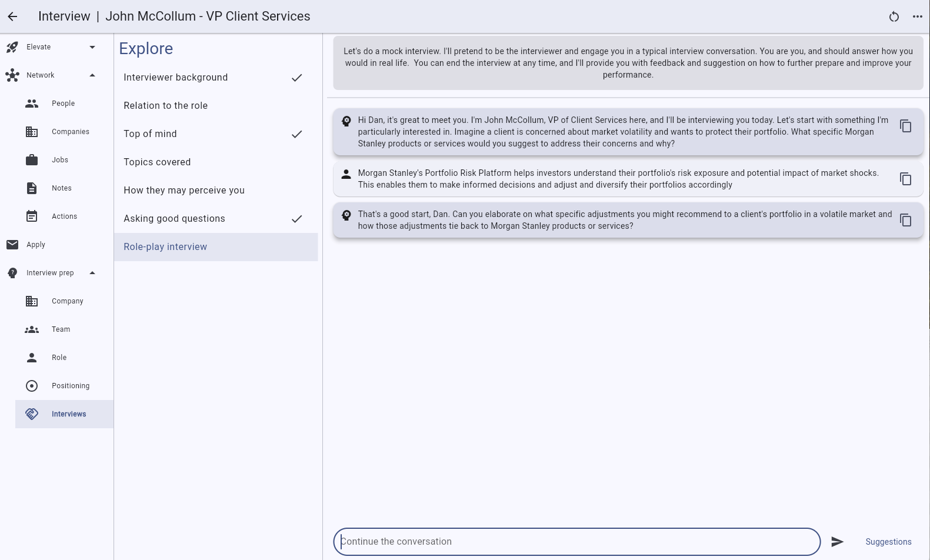Collapse the Network section
This screenshot has height=560, width=930.
click(92, 75)
